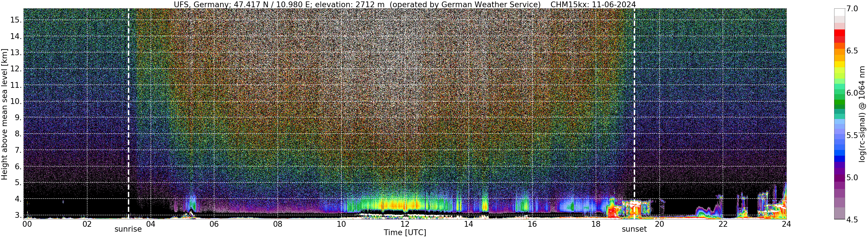
Task: Click the plot title text at top
Action: point(405,4)
